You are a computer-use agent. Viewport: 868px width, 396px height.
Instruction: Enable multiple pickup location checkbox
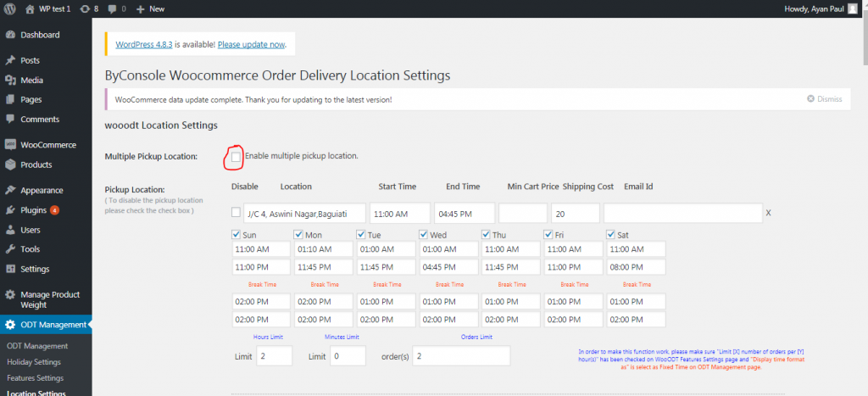[236, 157]
